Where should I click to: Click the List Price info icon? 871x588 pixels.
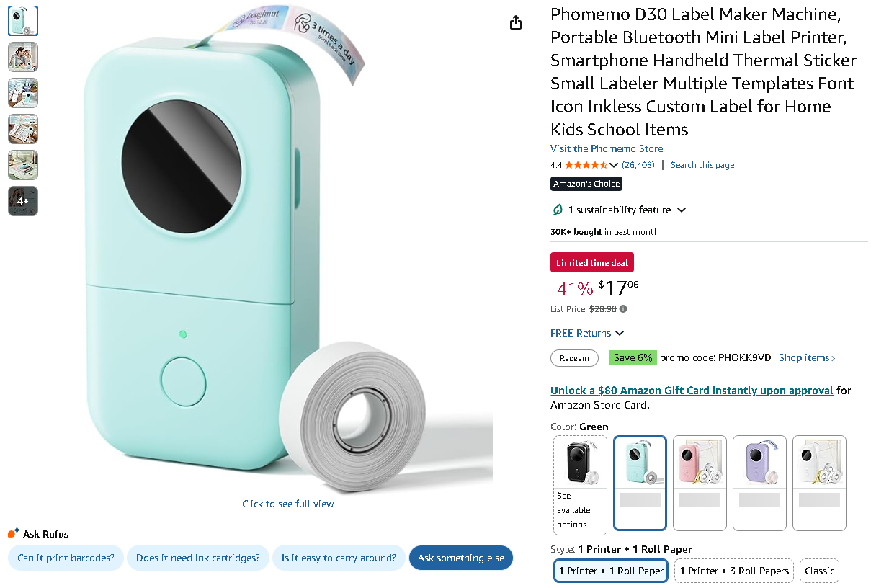[623, 309]
